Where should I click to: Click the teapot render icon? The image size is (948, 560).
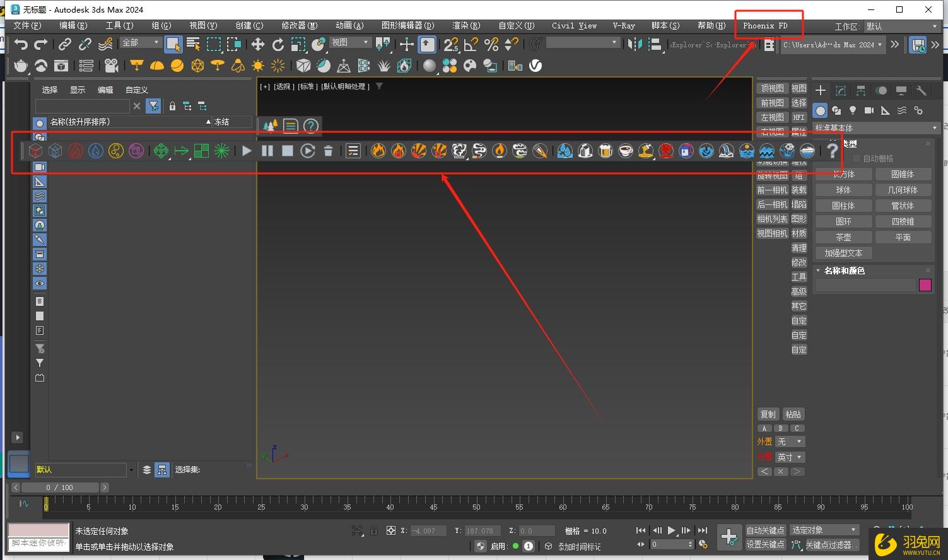21,66
